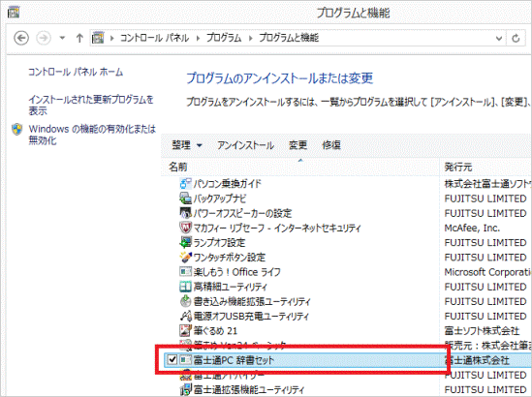Select 富士通PC 辞書セット program name
The width and height of the screenshot is (532, 397).
point(234,360)
